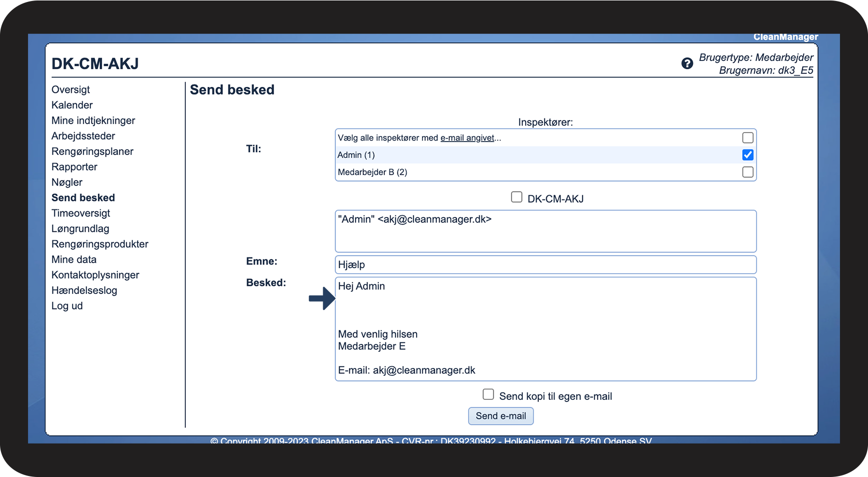This screenshot has height=477, width=868.
Task: Select Arbejdssteder in the sidebar
Action: (84, 136)
